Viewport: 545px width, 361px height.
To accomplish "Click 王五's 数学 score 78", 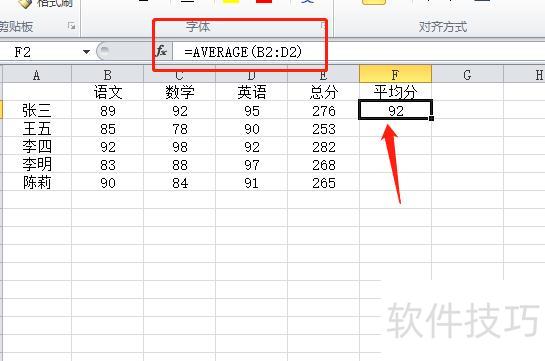I will click(179, 128).
